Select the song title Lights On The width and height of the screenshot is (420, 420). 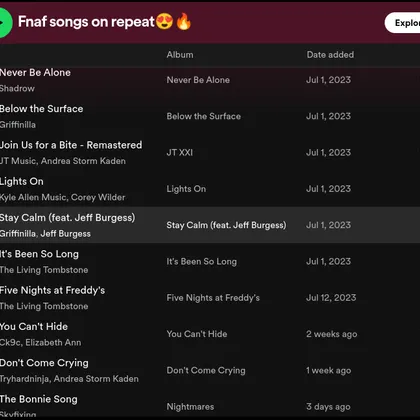click(x=21, y=181)
